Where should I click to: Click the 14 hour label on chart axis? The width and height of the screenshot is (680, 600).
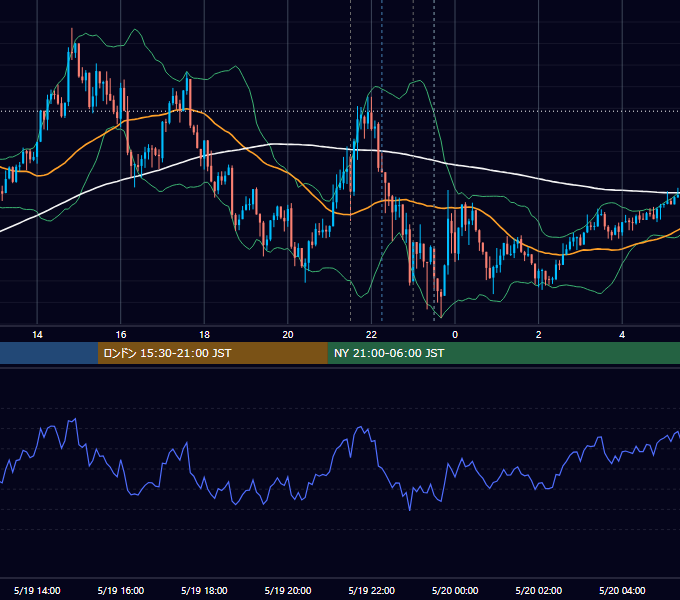pos(37,335)
